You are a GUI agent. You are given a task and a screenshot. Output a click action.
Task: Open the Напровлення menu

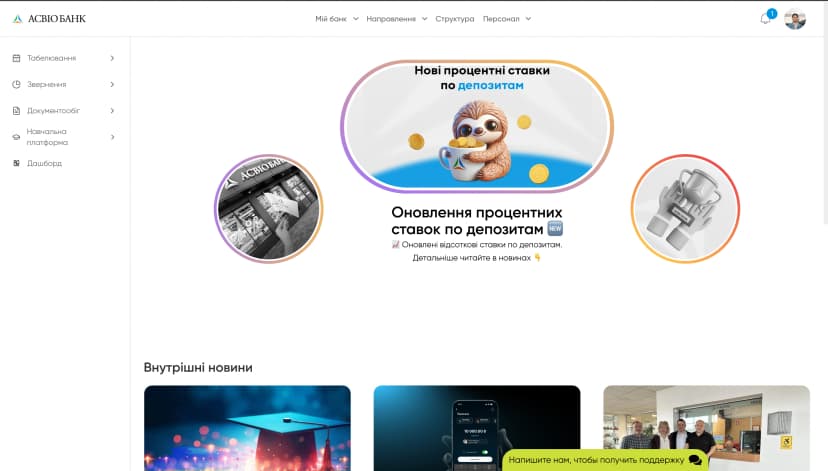[x=391, y=18]
